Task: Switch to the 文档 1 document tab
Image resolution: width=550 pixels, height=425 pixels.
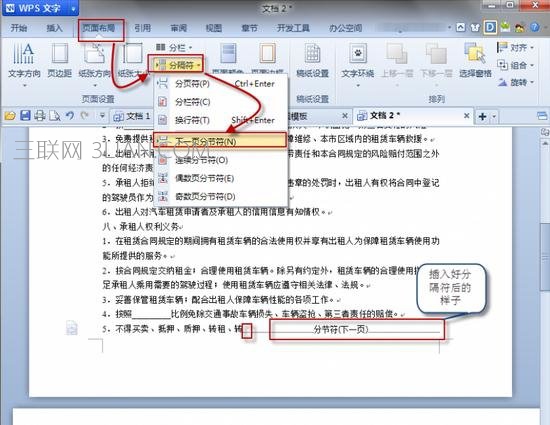Action: 132,116
